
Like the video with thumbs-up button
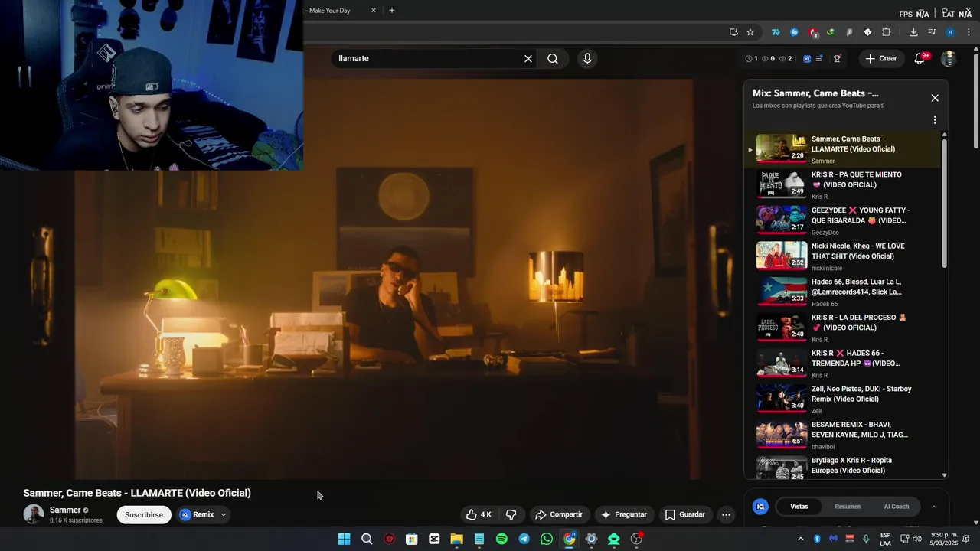click(479, 514)
